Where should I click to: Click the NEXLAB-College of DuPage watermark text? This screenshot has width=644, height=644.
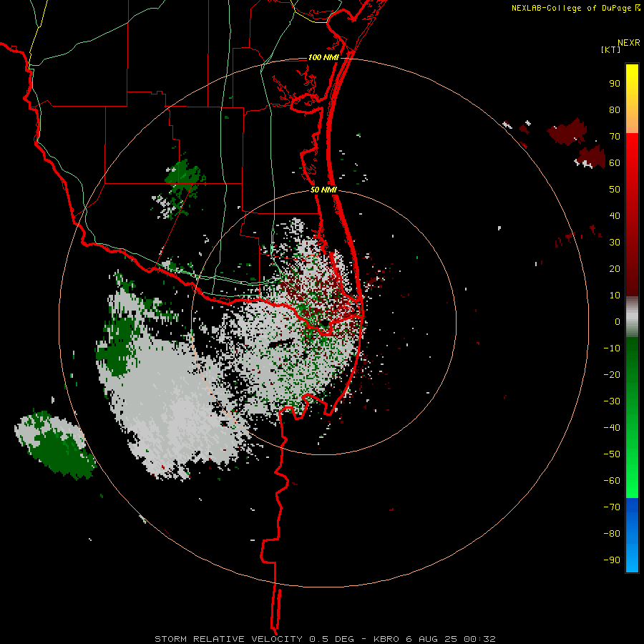click(571, 8)
